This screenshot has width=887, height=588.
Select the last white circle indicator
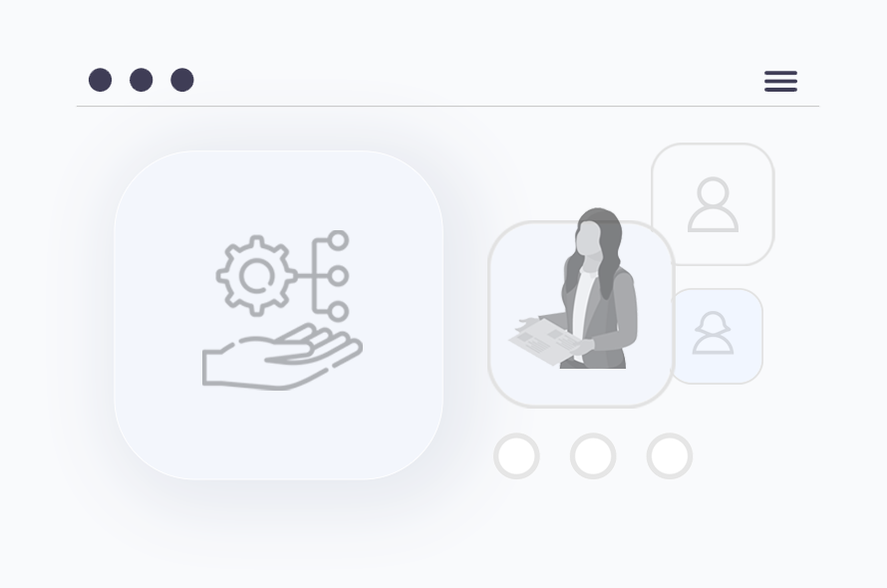[x=669, y=456]
